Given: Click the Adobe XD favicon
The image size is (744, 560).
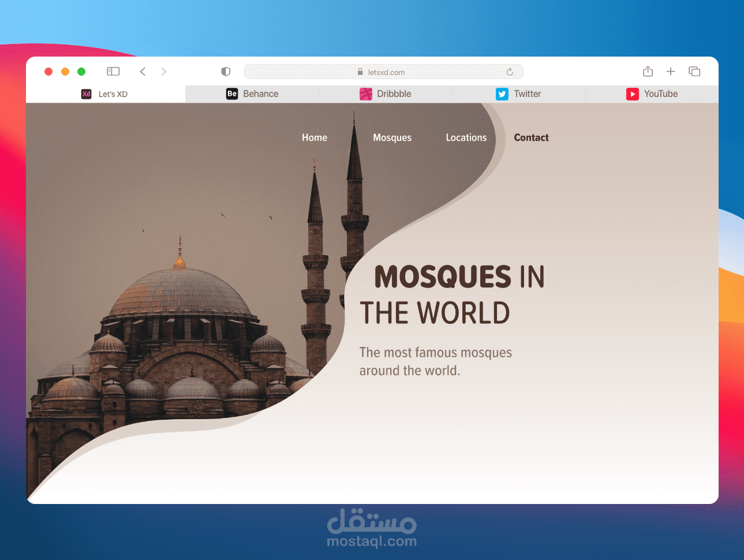Looking at the screenshot, I should click(87, 94).
